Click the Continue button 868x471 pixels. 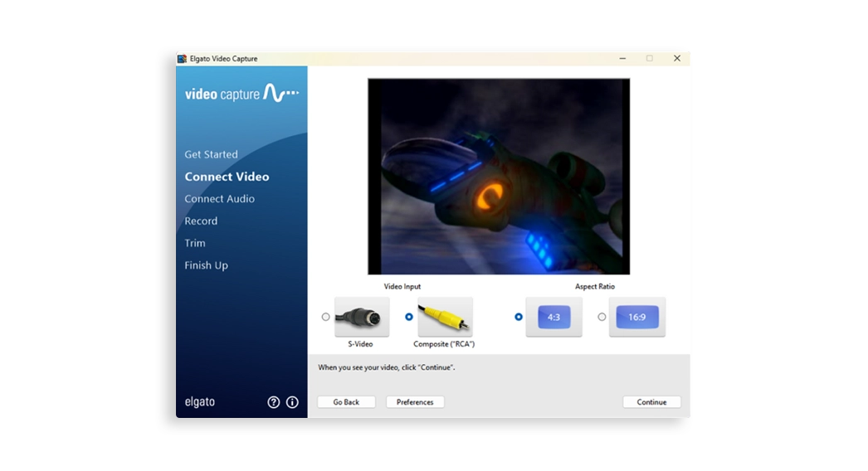point(651,402)
